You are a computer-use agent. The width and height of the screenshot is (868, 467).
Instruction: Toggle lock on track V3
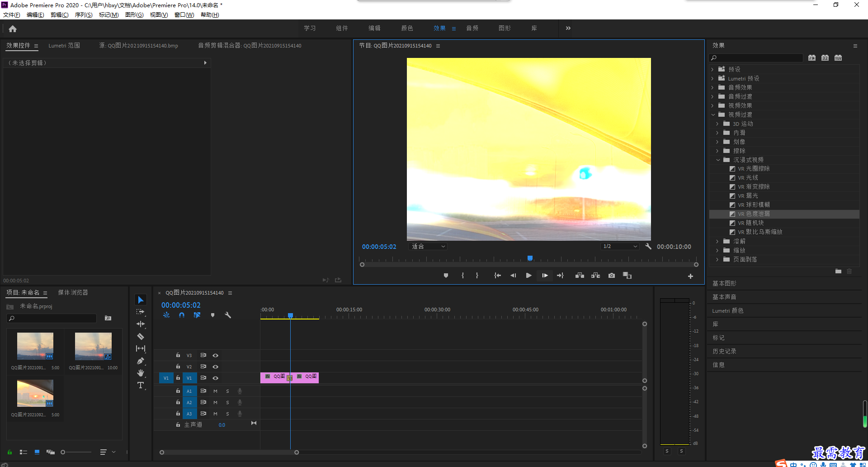click(x=178, y=355)
